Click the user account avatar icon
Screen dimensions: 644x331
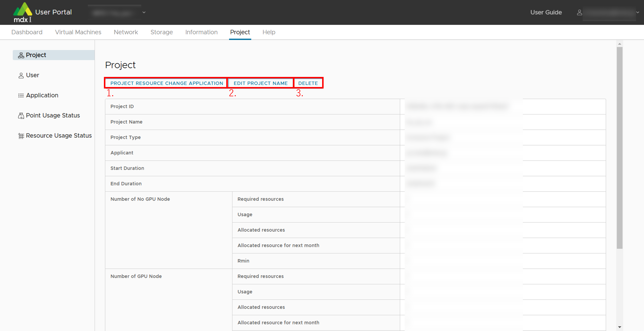pyautogui.click(x=579, y=12)
